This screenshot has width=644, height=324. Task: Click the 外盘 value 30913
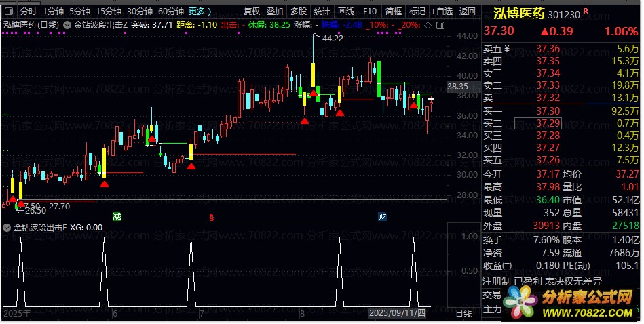tap(546, 226)
